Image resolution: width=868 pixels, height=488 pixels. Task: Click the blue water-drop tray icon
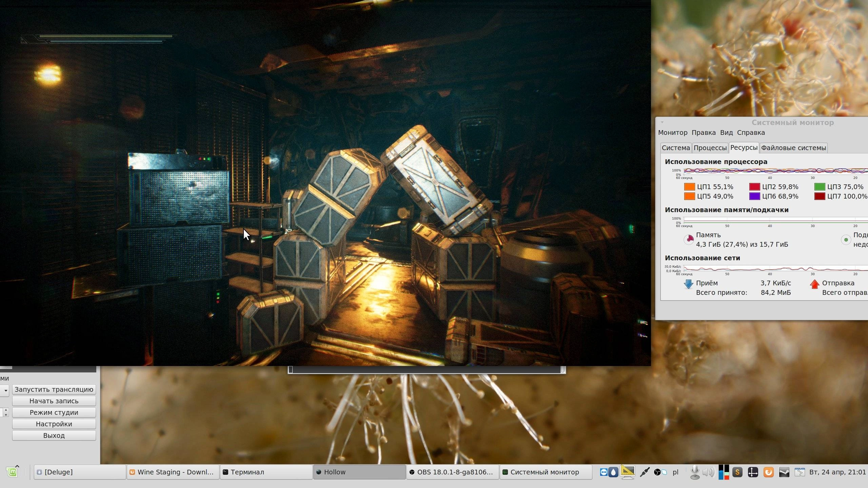613,472
